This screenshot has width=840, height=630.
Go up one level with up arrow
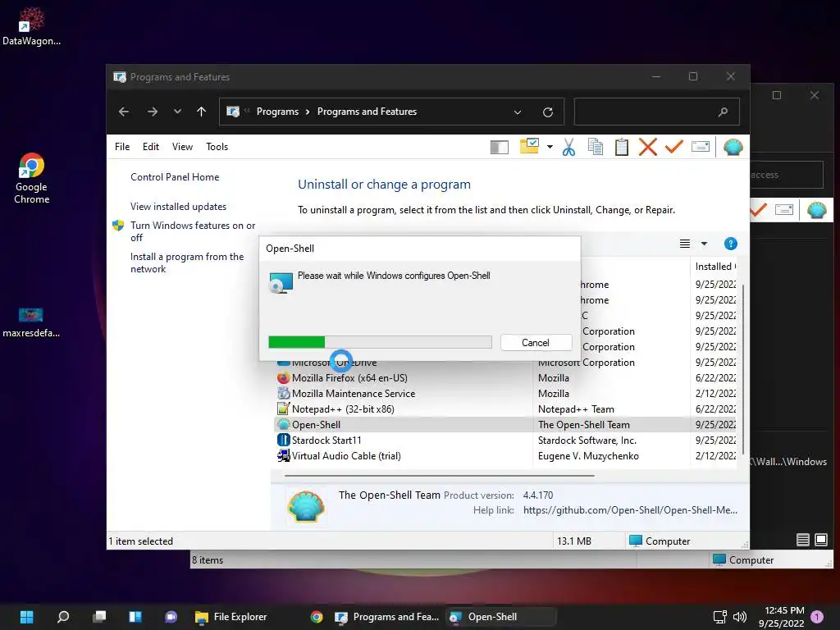(202, 112)
